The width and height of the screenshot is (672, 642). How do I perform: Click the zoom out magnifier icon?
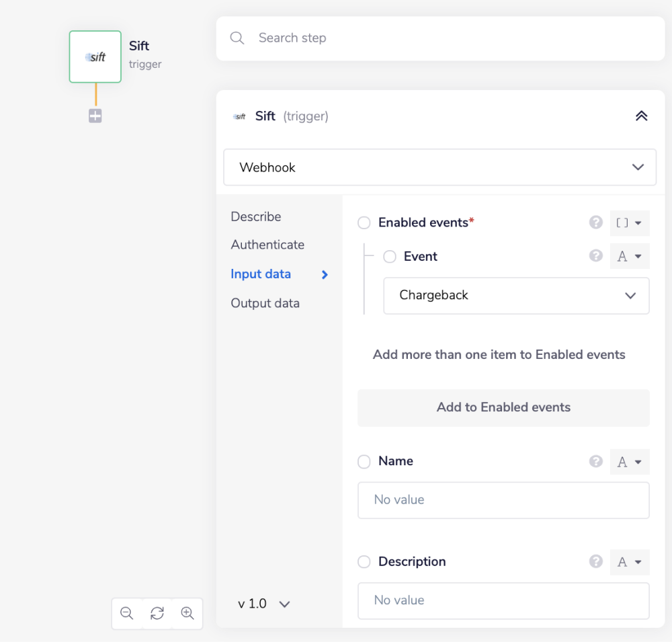coord(126,613)
